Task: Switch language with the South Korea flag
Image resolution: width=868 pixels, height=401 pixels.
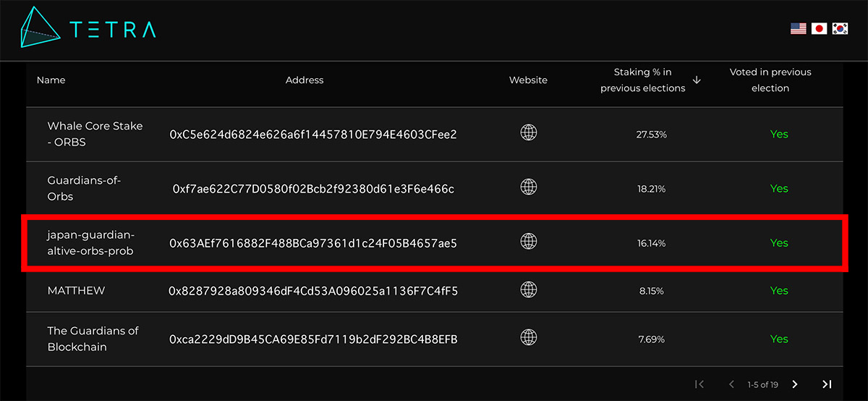Action: [x=840, y=29]
